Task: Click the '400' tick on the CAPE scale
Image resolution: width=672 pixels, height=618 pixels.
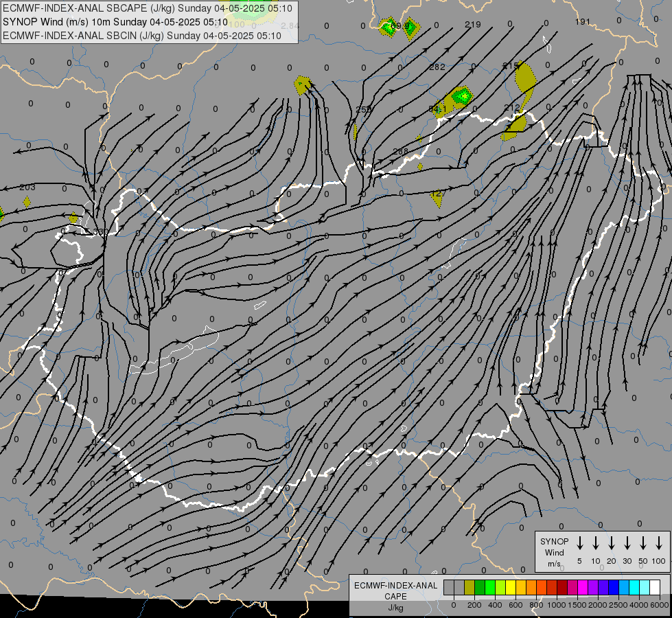Action: point(495,605)
